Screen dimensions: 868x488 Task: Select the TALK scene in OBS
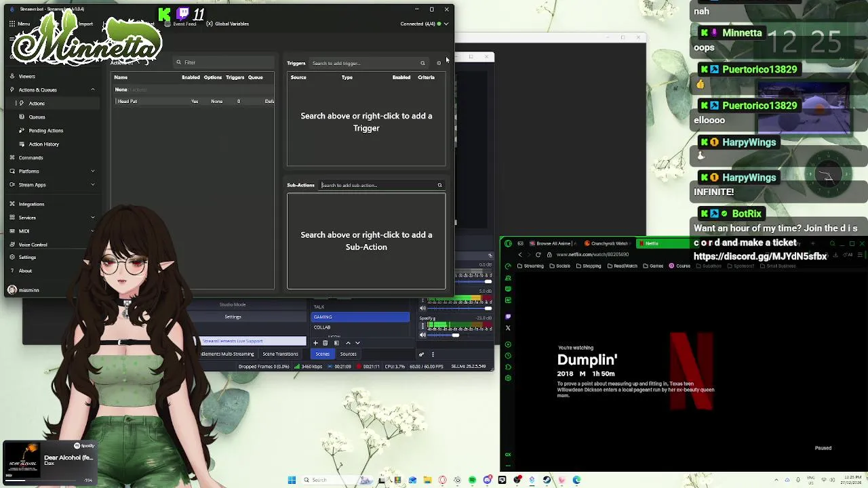(360, 306)
